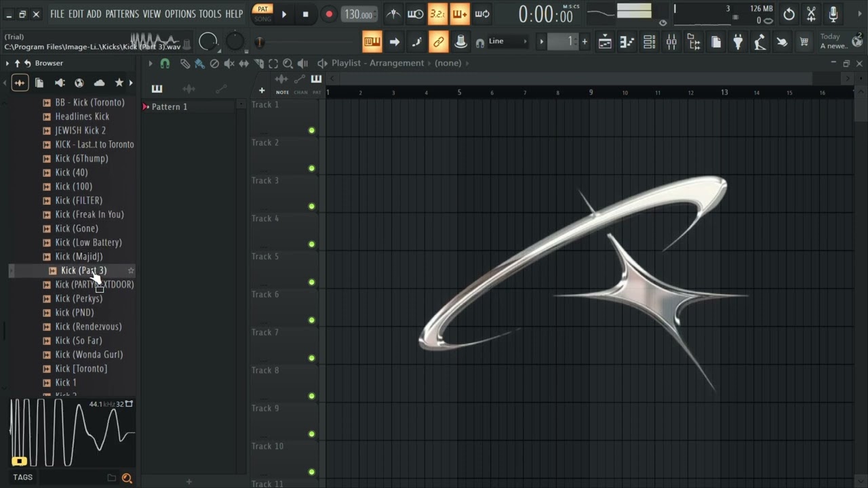Click the one-click audio recording microphone icon
The height and width of the screenshot is (488, 868).
[833, 14]
